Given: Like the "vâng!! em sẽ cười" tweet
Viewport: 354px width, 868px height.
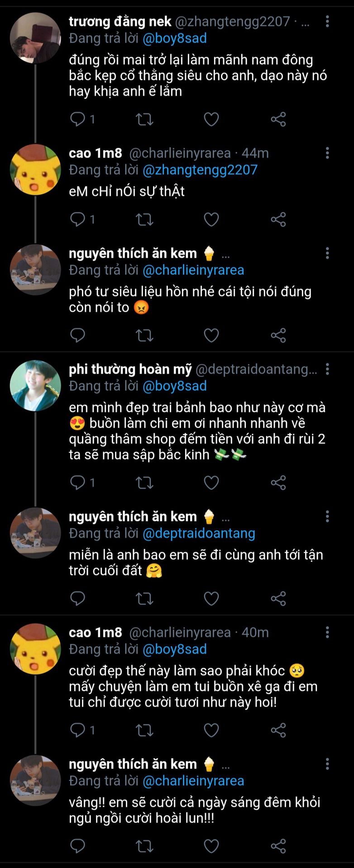Looking at the screenshot, I should (x=211, y=846).
